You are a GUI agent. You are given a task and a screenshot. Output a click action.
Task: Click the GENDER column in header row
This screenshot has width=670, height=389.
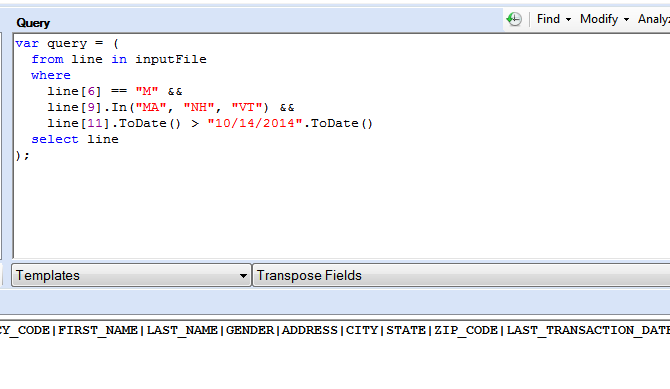pos(250,330)
